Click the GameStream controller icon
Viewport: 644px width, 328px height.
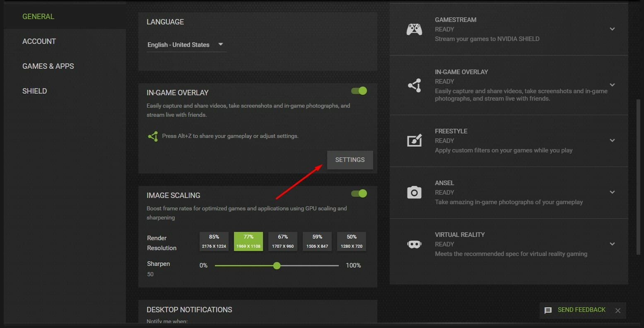point(414,29)
